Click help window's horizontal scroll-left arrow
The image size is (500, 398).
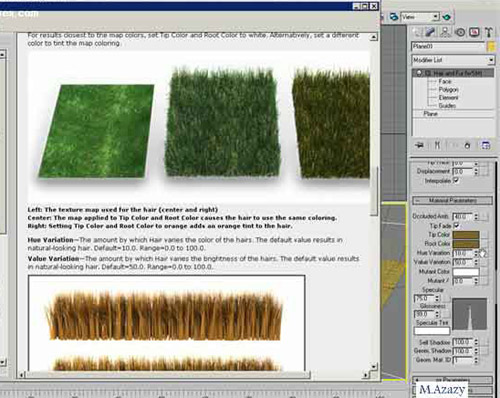click(x=21, y=375)
